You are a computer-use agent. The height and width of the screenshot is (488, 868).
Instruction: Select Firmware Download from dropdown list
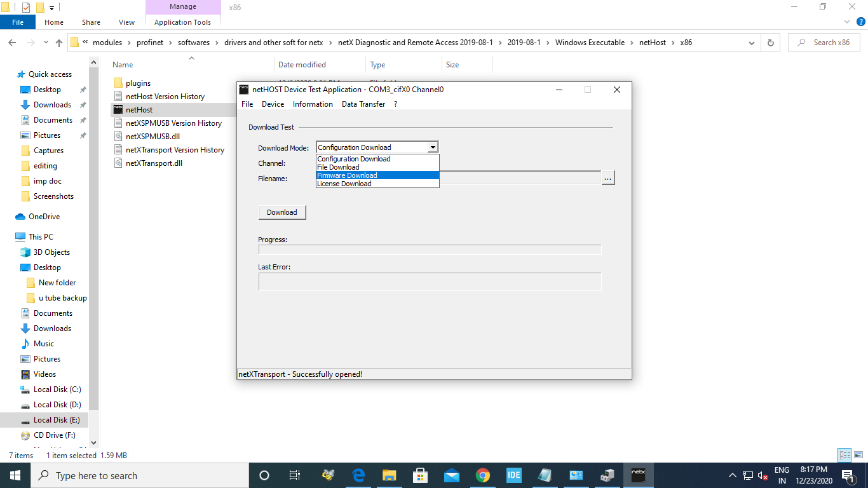(377, 175)
